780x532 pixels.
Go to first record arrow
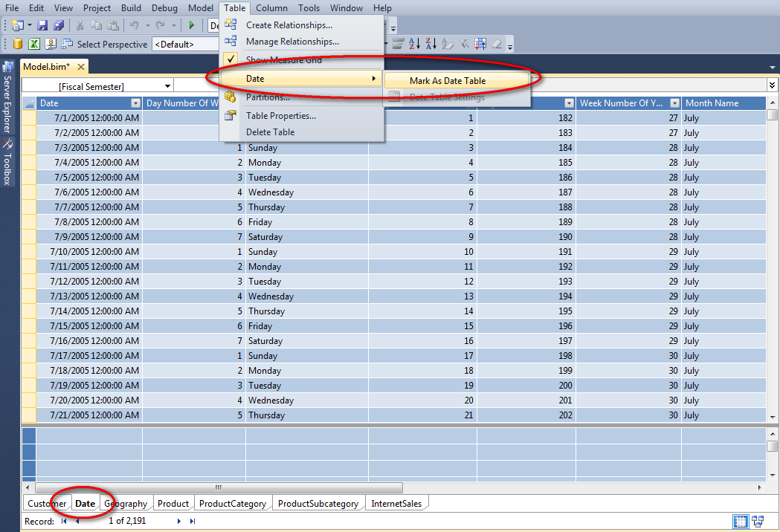pos(64,521)
